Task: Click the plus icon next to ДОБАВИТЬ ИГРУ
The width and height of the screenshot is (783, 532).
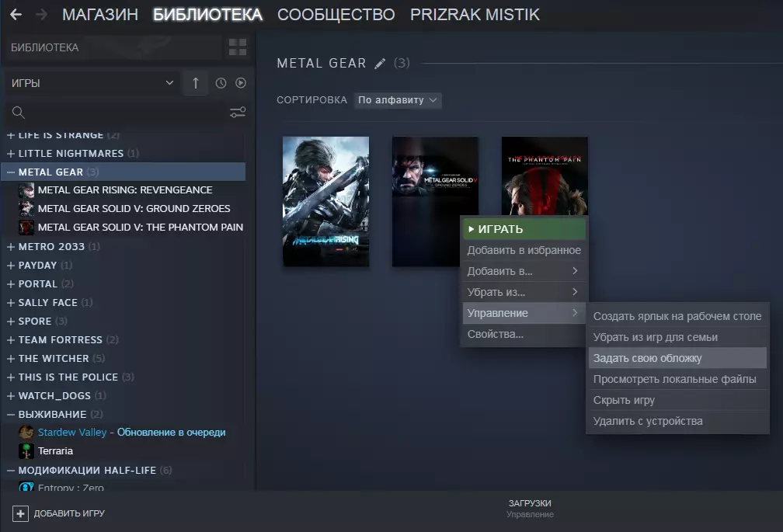Action: (20, 513)
